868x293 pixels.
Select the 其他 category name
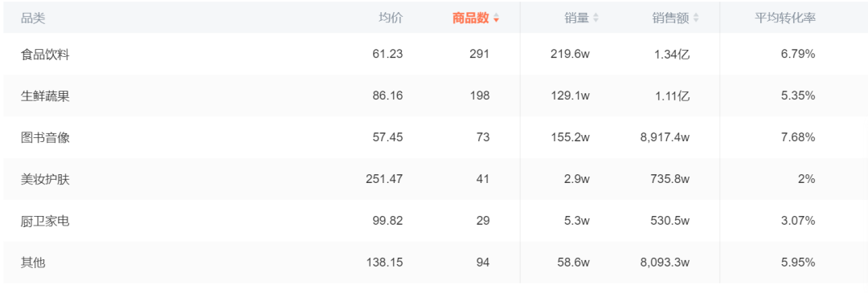(x=33, y=262)
